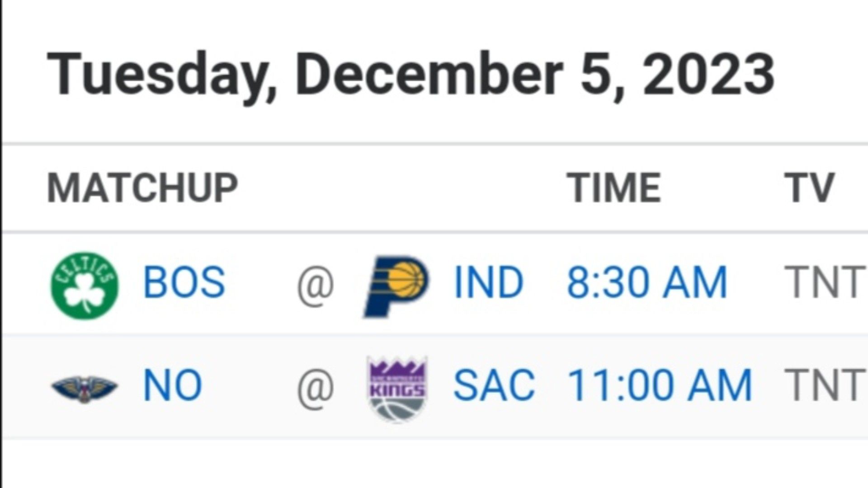Click the TIME column header
This screenshot has width=868, height=488.
tap(614, 188)
